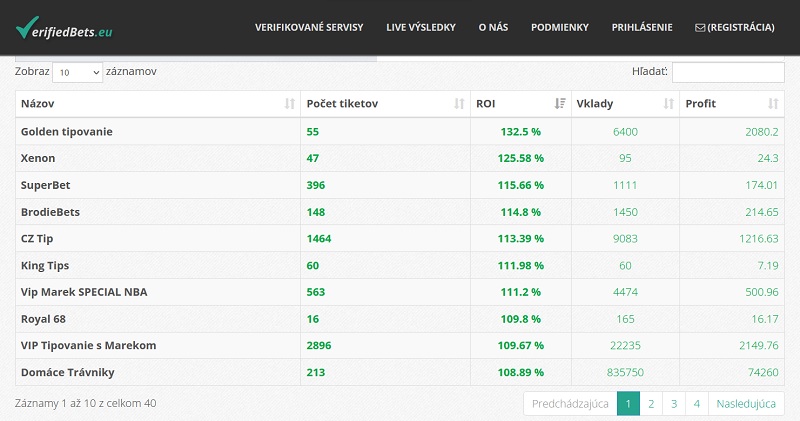Click the Profit value 74260
This screenshot has width=800, height=421.
click(x=763, y=373)
